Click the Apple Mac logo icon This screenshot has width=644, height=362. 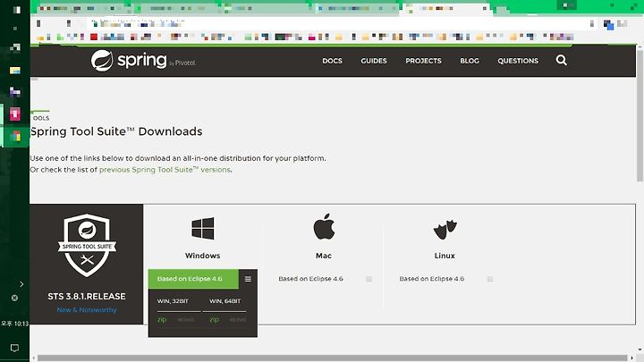(x=324, y=226)
